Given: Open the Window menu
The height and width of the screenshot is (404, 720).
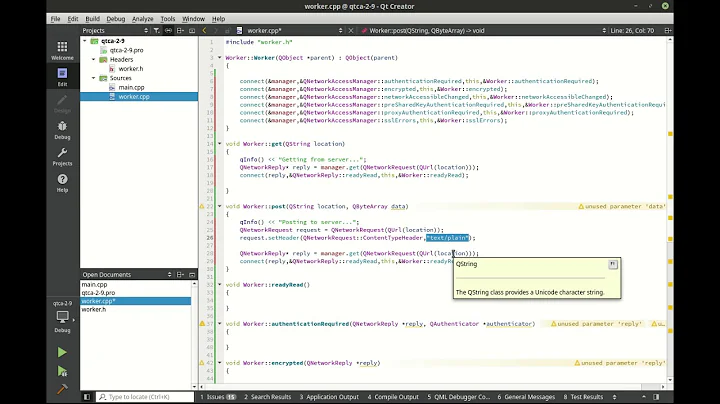Looking at the screenshot, I should tap(193, 19).
